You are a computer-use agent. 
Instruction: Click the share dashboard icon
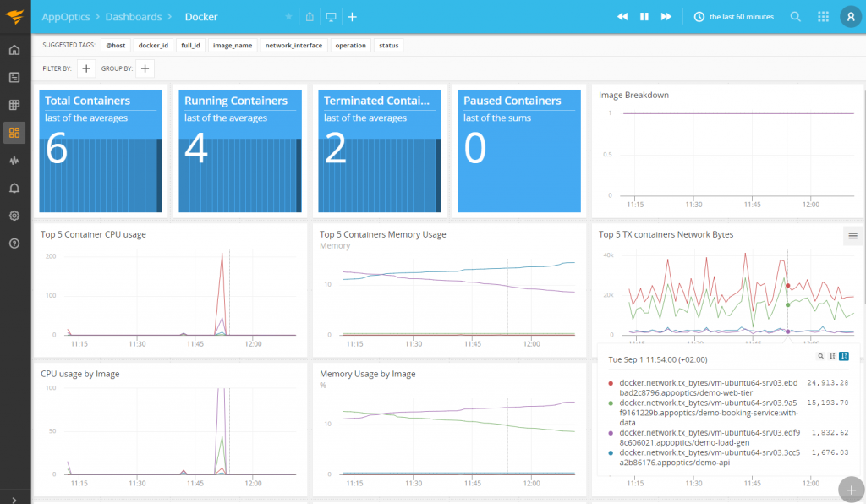tap(310, 17)
